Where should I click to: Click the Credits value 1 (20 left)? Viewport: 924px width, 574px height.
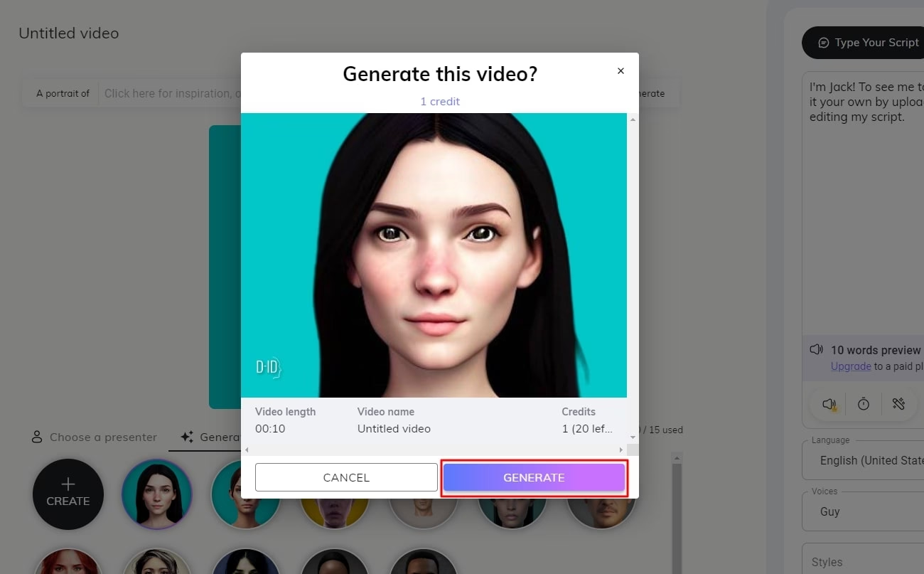587,429
